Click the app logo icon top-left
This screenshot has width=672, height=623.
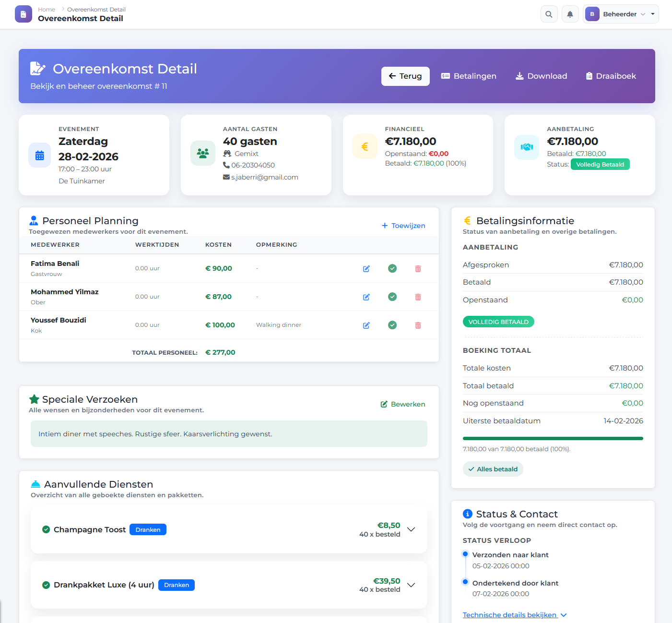click(24, 14)
